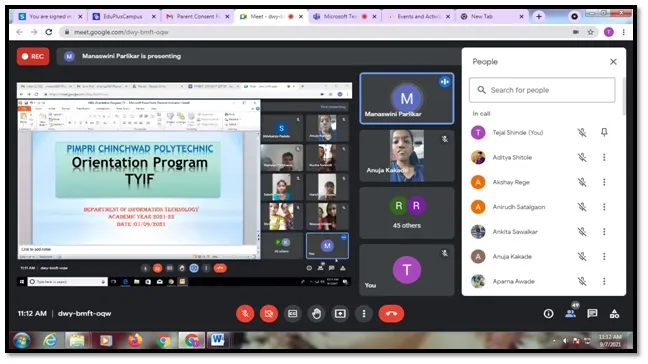Go forward in browser

coord(34,32)
